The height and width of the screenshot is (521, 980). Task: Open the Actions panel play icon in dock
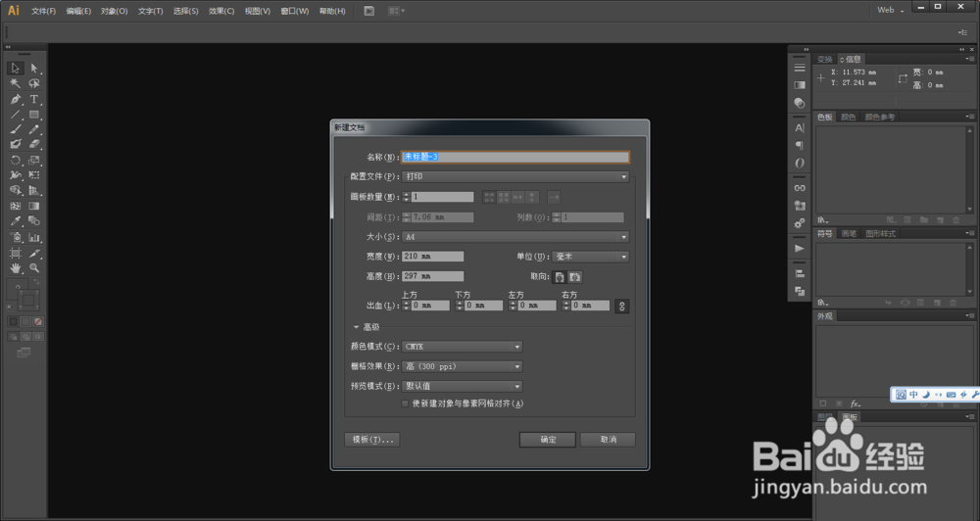[x=800, y=248]
